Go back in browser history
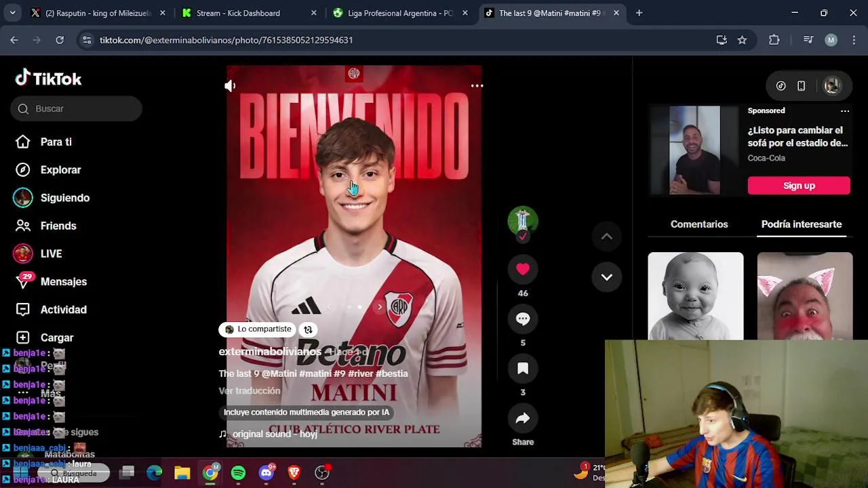The image size is (868, 488). pyautogui.click(x=14, y=40)
